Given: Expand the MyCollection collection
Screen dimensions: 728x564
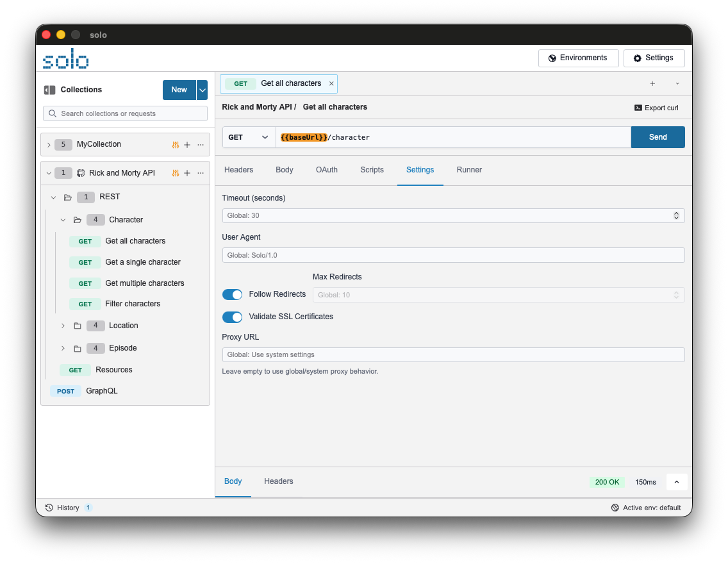Looking at the screenshot, I should coord(49,145).
